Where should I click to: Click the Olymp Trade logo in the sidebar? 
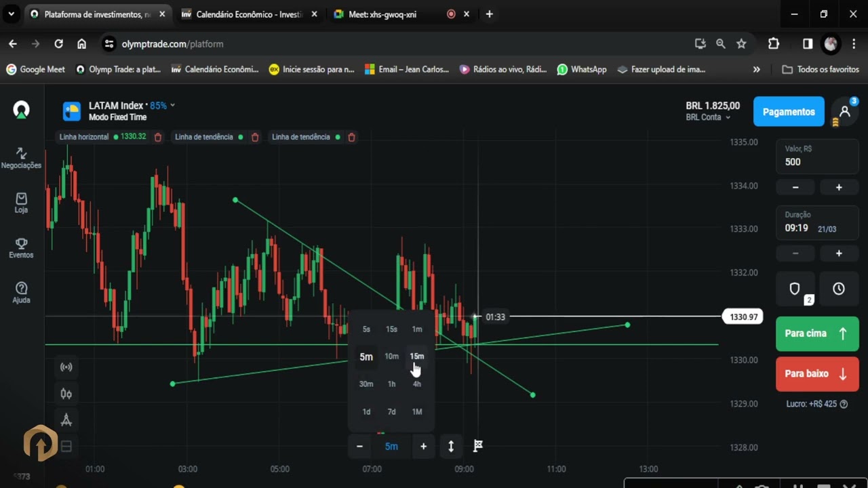[21, 110]
